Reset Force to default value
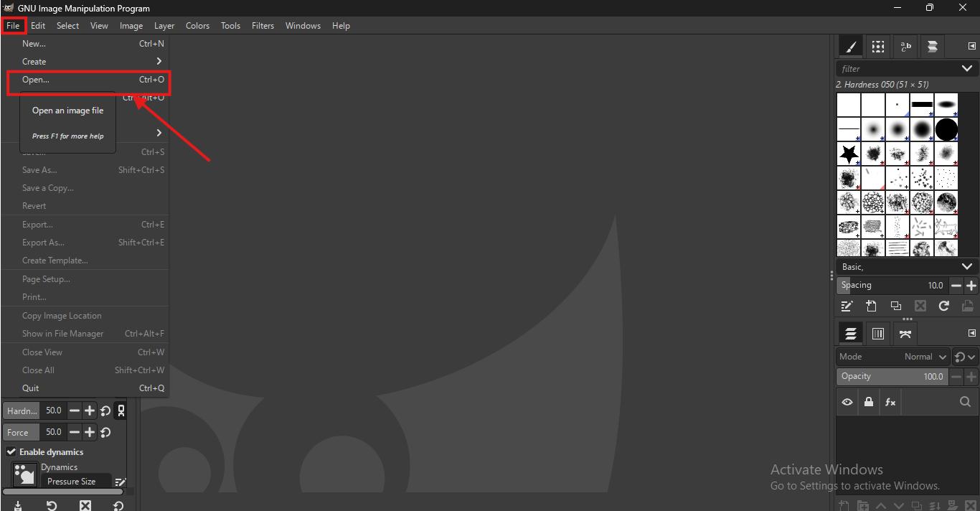 click(x=105, y=432)
